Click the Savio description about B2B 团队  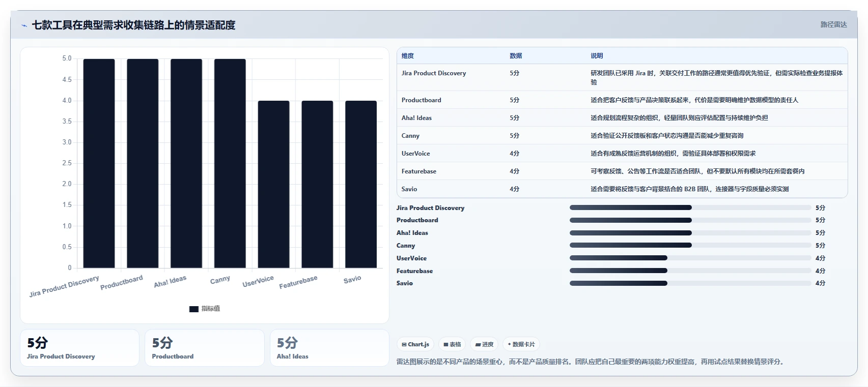pos(690,189)
